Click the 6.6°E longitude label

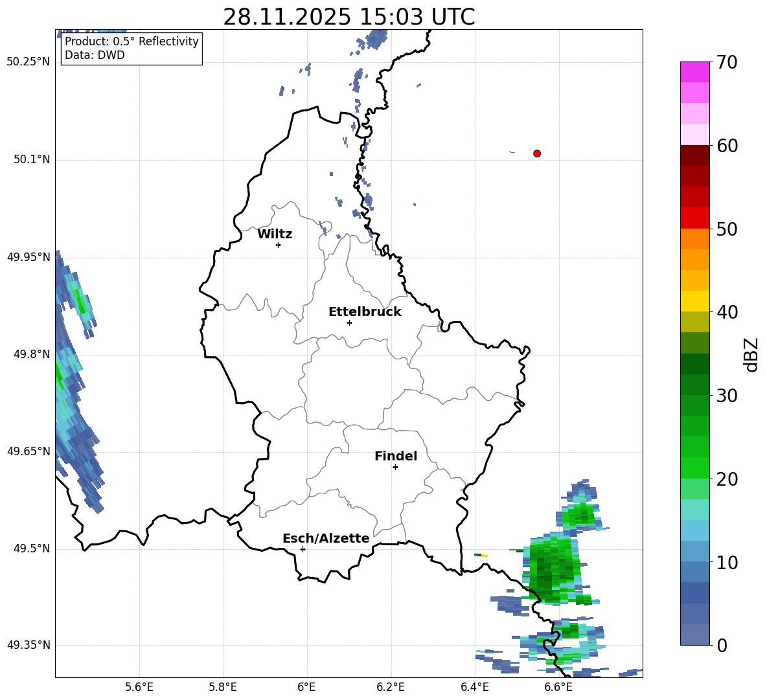point(558,687)
